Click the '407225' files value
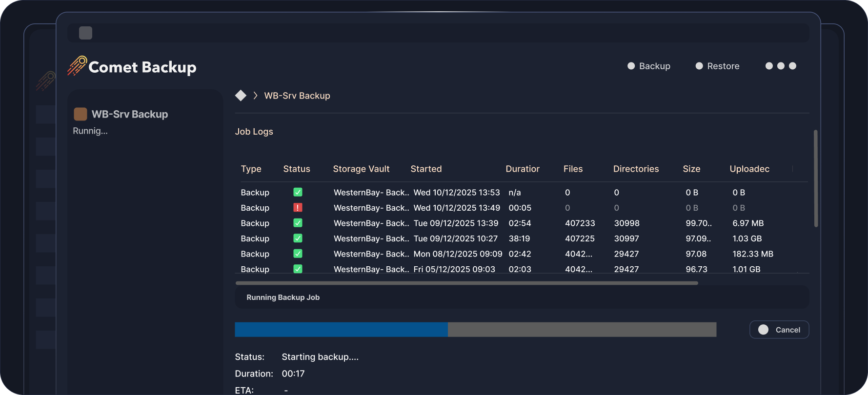 click(x=580, y=238)
